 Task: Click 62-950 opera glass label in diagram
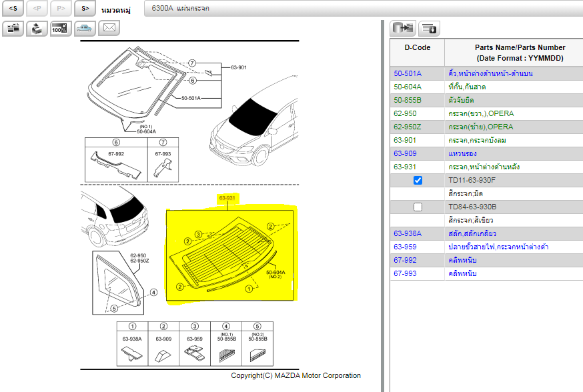pos(138,255)
